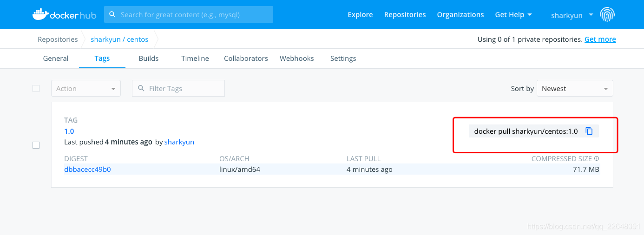Click the sharkyun pusher link
644x235 pixels.
click(x=179, y=142)
